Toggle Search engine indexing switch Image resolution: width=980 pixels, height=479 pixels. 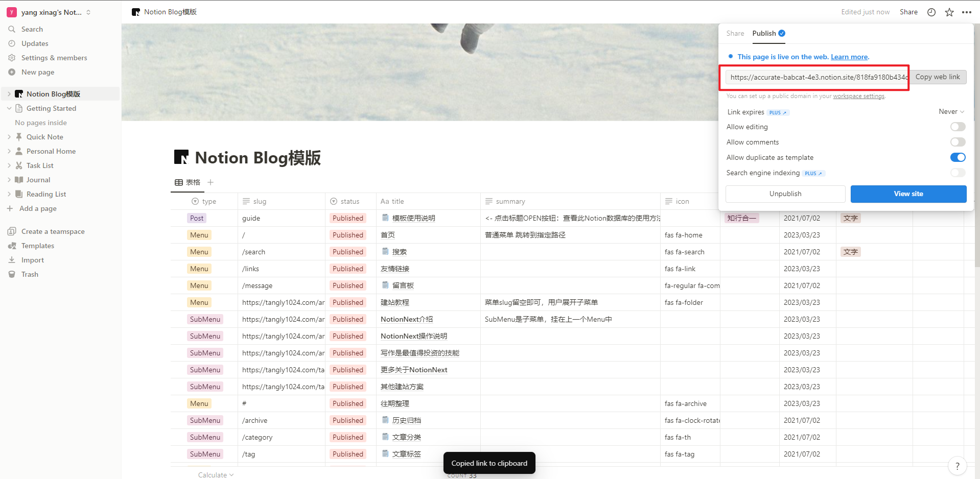(x=958, y=173)
